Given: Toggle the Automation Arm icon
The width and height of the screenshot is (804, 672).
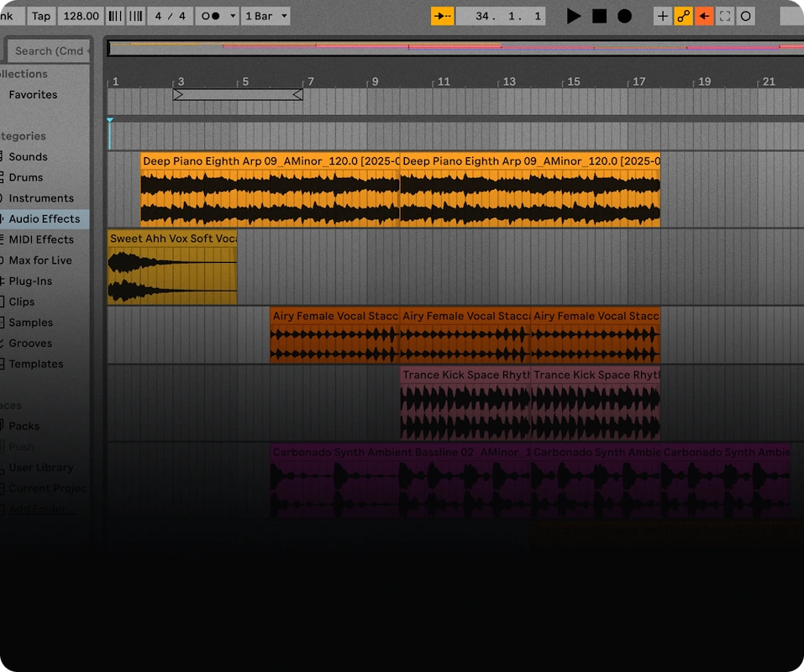Looking at the screenshot, I should [x=684, y=15].
